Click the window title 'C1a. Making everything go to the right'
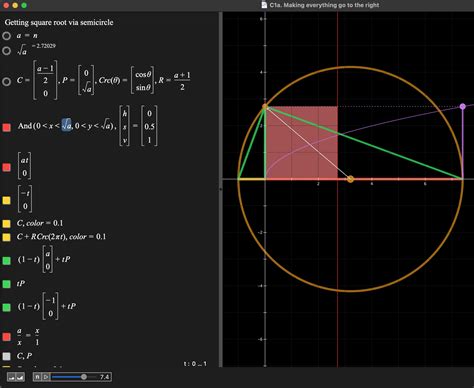This screenshot has height=388, width=474. tap(324, 5)
